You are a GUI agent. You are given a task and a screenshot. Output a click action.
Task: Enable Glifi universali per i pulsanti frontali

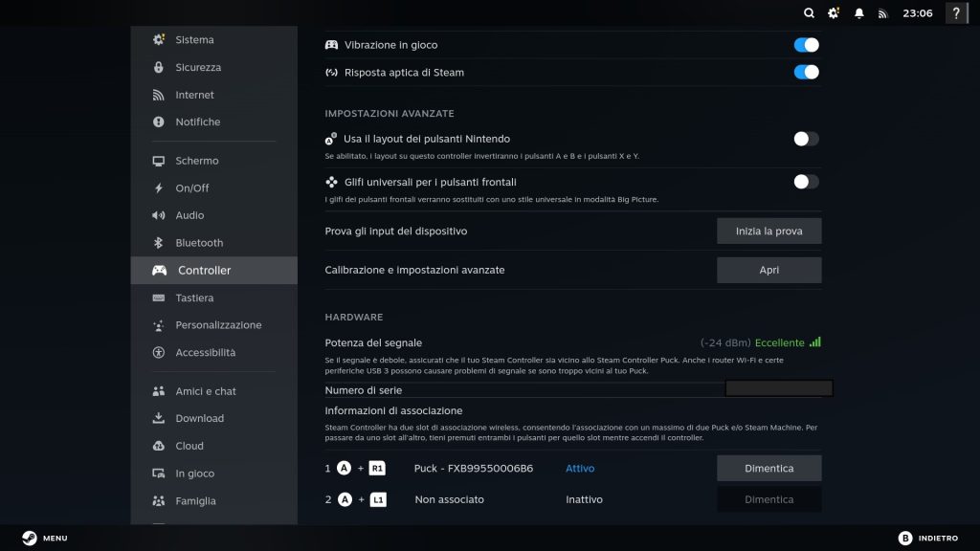point(806,182)
